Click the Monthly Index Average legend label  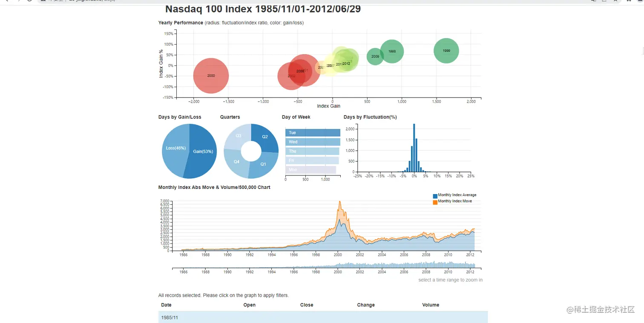click(x=457, y=195)
